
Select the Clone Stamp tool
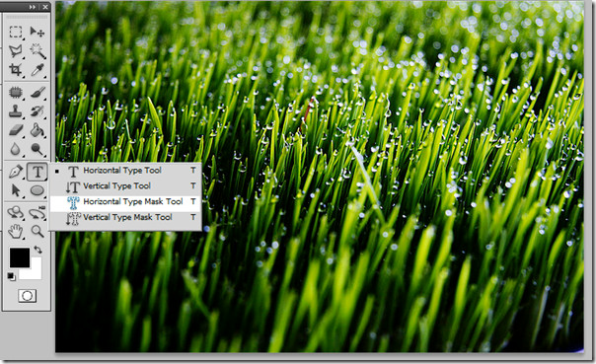pos(16,111)
